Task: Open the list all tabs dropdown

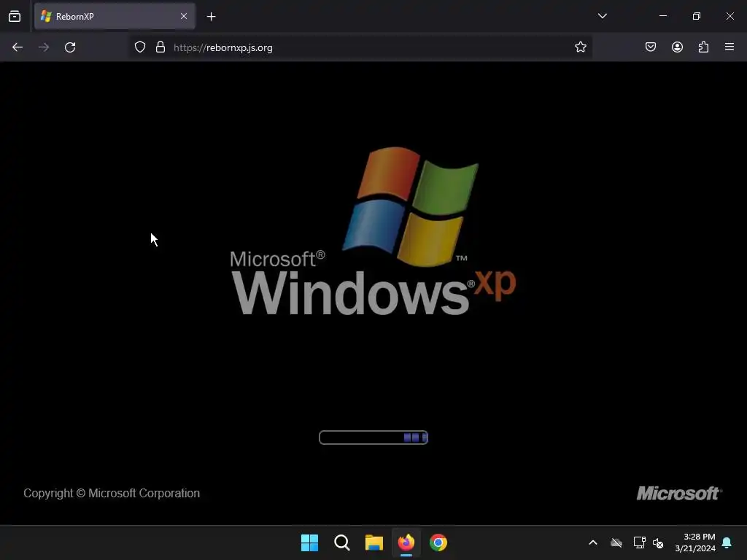Action: point(602,16)
